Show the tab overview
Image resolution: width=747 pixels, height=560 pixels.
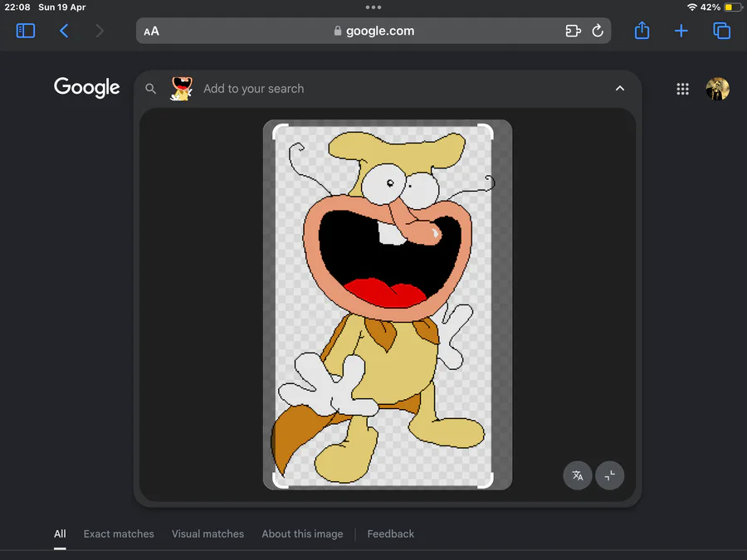(721, 31)
